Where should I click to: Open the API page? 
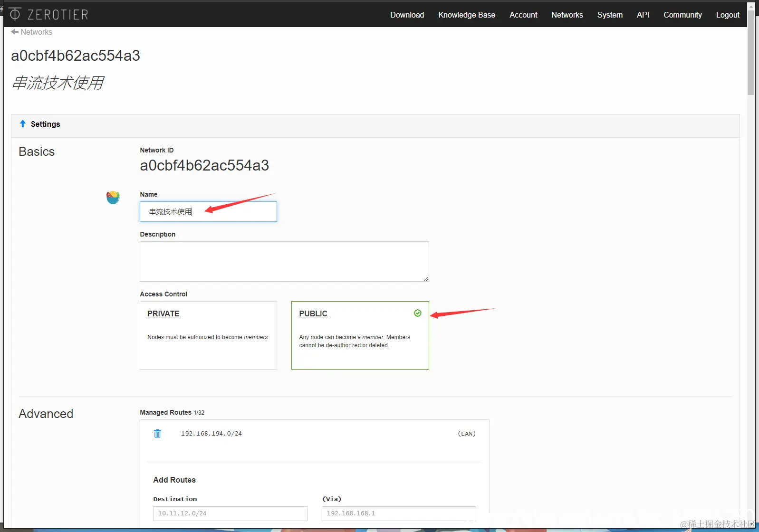pos(643,15)
